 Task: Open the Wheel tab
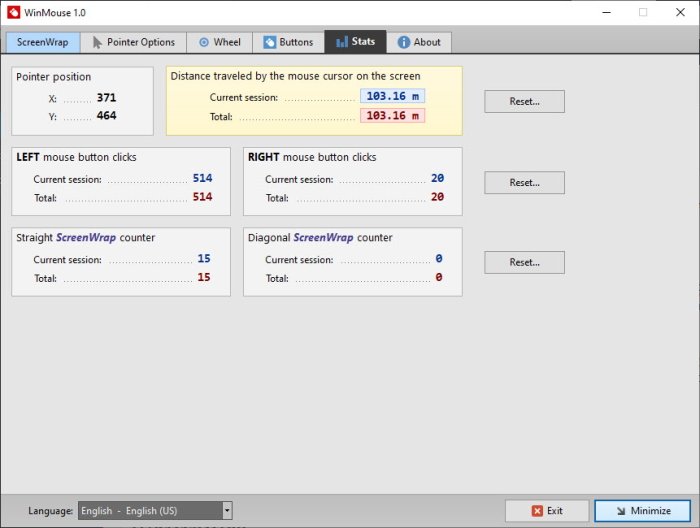click(220, 42)
